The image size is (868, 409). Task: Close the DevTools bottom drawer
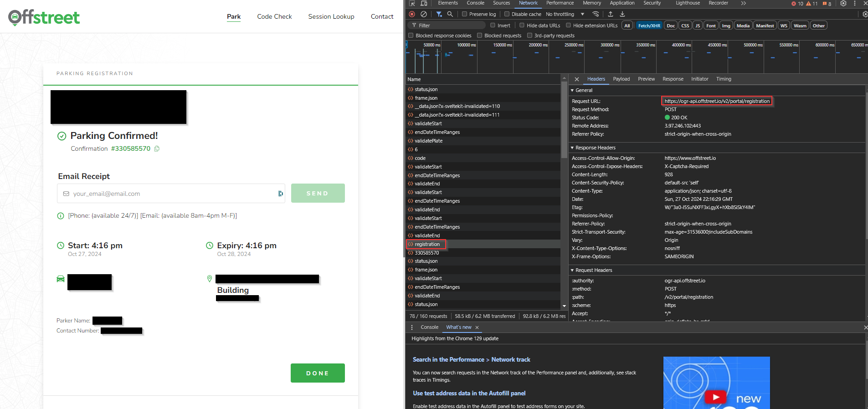click(865, 327)
